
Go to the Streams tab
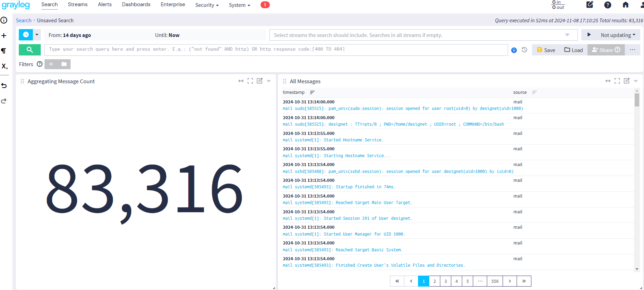[77, 4]
